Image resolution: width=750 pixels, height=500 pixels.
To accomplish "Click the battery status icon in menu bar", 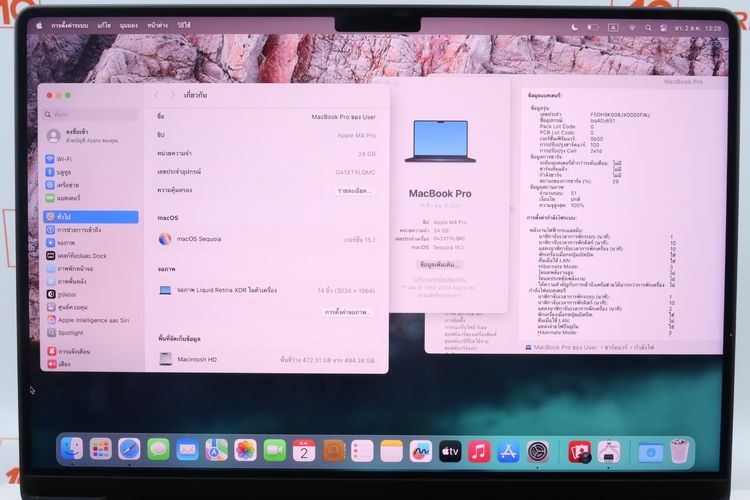I will (x=593, y=27).
